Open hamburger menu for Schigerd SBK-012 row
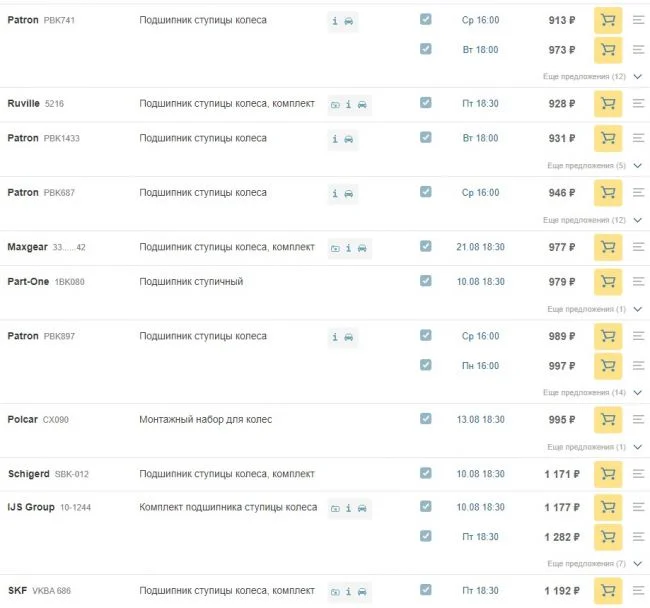The height and width of the screenshot is (608, 650). 639,474
